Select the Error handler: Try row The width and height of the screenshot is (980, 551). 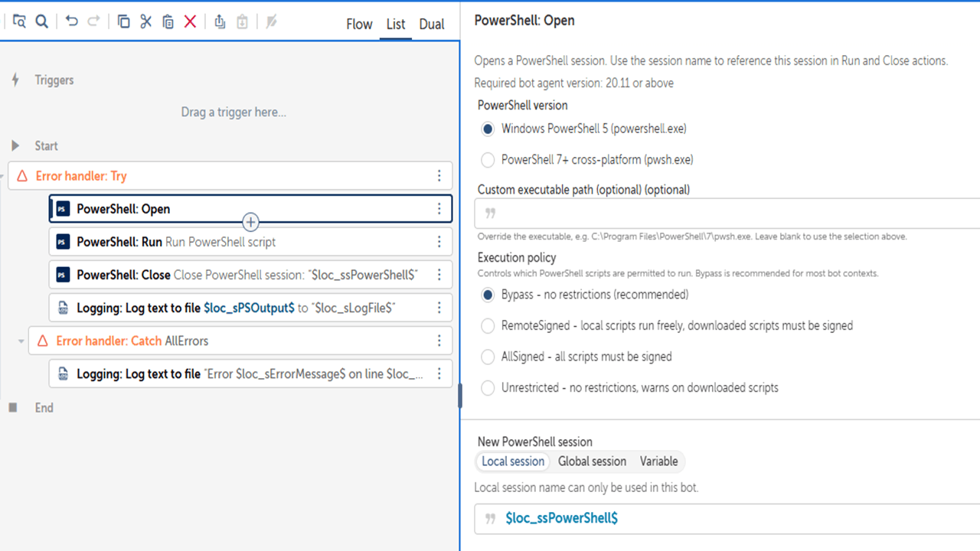[x=230, y=176]
